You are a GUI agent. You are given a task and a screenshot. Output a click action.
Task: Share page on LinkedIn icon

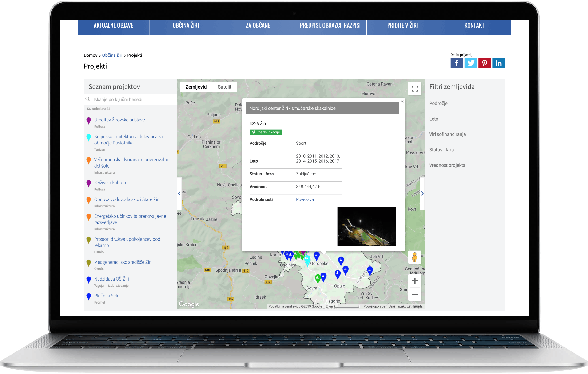tap(498, 63)
